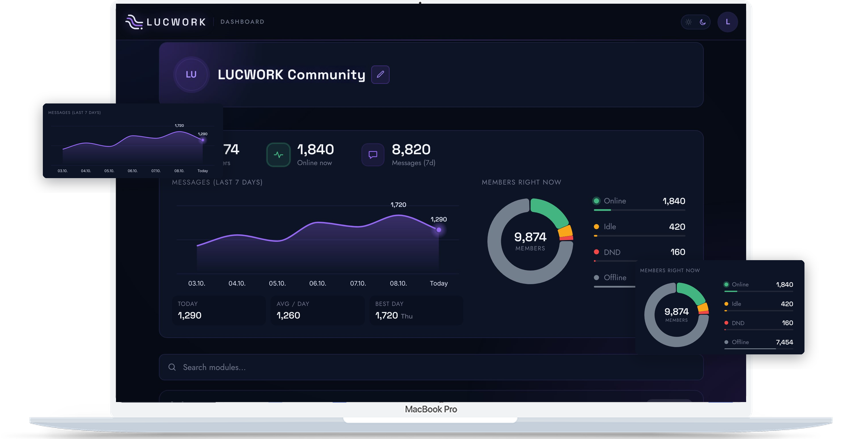The width and height of the screenshot is (868, 439).
Task: Click the AVG / DAY 1,260 card
Action: click(318, 310)
